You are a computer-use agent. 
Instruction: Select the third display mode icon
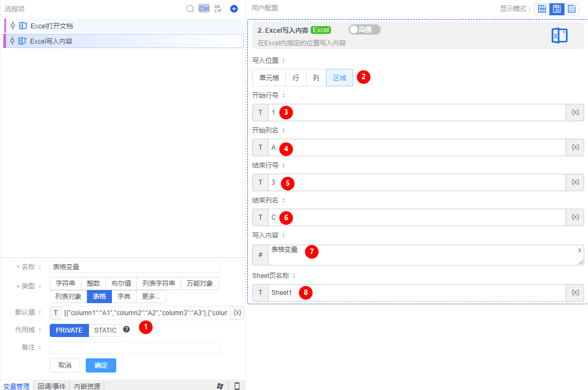pos(571,9)
